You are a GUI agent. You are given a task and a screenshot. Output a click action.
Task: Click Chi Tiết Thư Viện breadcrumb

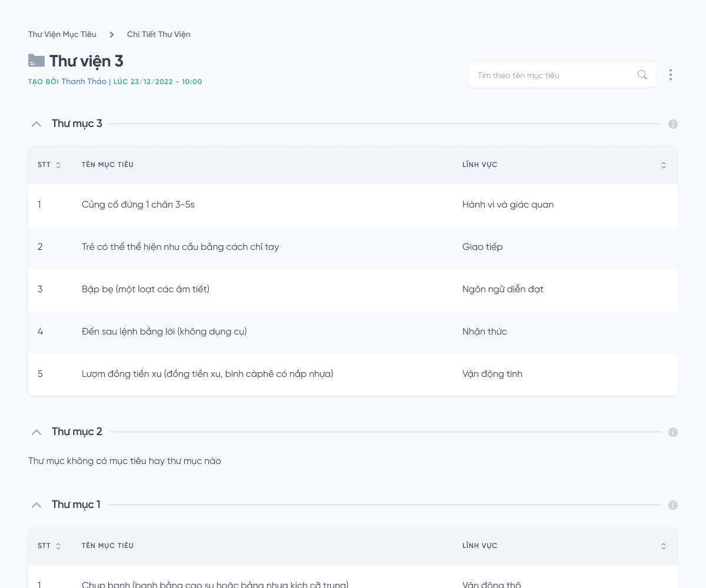click(159, 34)
